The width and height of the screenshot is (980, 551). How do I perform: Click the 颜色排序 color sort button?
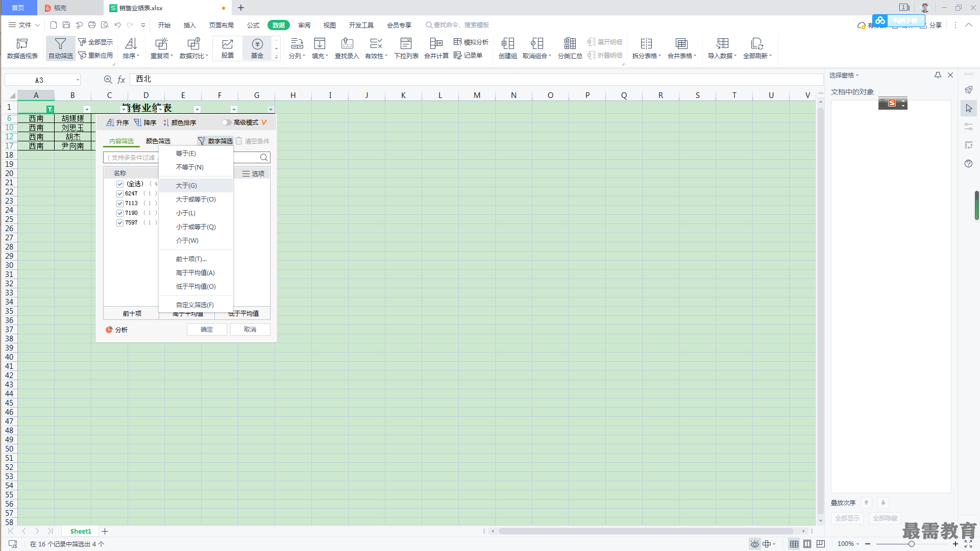click(180, 122)
